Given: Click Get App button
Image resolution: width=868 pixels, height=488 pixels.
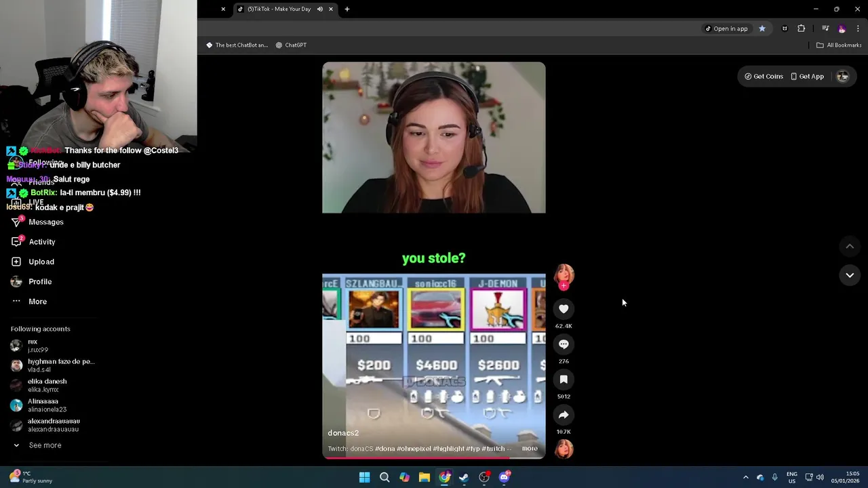Looking at the screenshot, I should 807,77.
